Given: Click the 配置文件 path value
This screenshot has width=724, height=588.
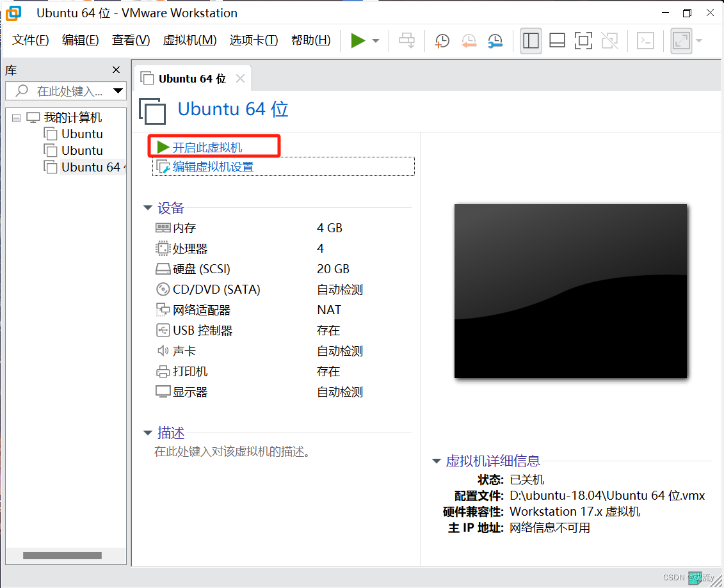Looking at the screenshot, I should click(x=607, y=496).
